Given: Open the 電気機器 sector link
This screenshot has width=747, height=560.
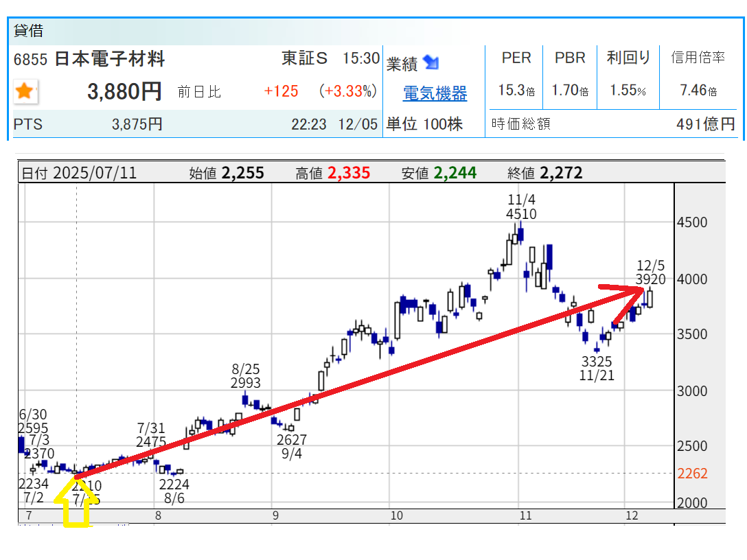Looking at the screenshot, I should [x=435, y=93].
